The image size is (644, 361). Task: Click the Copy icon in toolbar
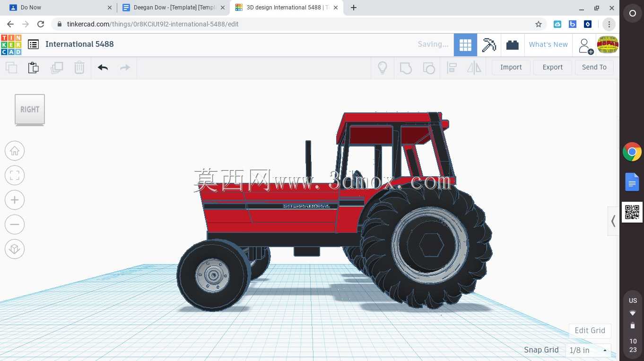click(x=11, y=68)
